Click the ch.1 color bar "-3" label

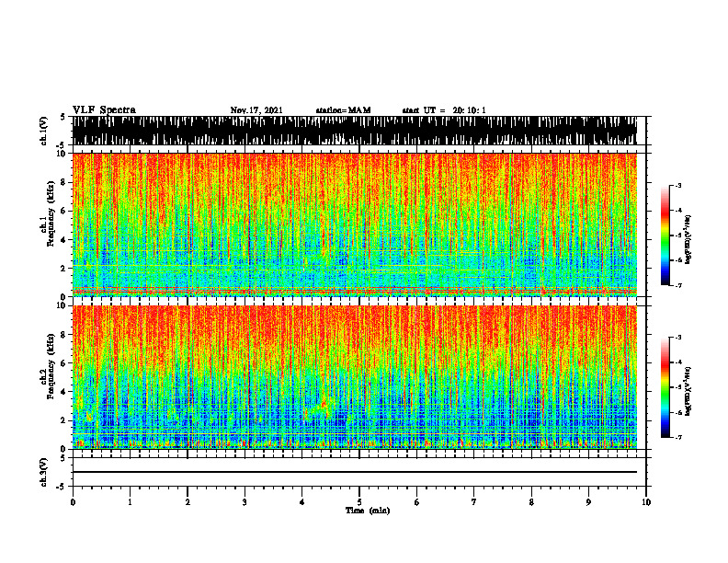point(678,185)
